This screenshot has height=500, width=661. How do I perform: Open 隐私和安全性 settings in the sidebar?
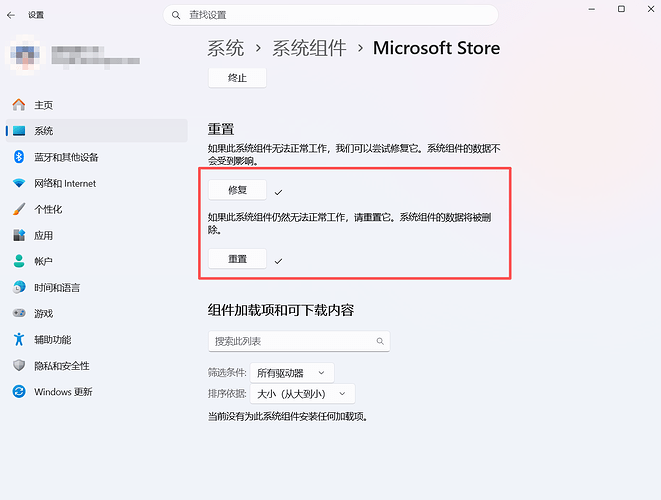tap(97, 366)
